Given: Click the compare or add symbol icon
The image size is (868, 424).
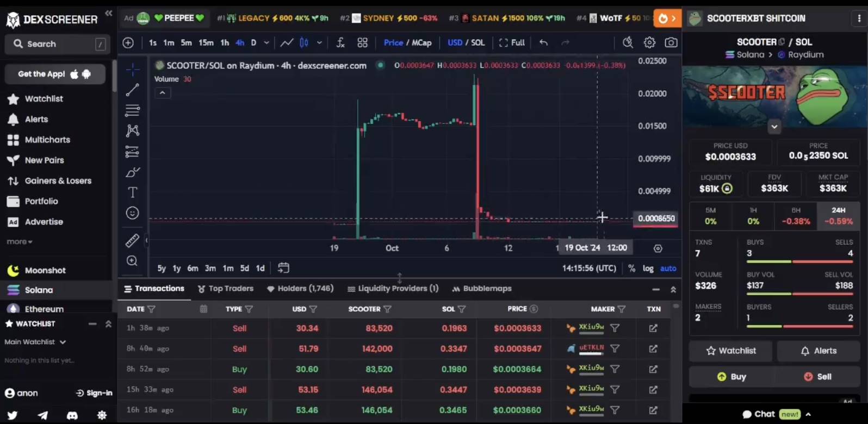Looking at the screenshot, I should coord(128,42).
